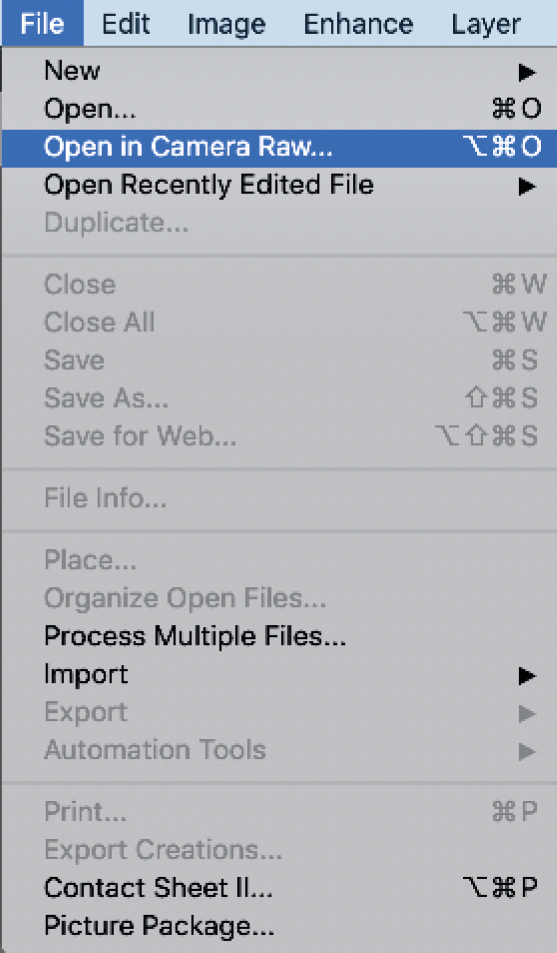Click the Automation Tools submenu arrow
The width and height of the screenshot is (557, 953).
[x=527, y=752]
